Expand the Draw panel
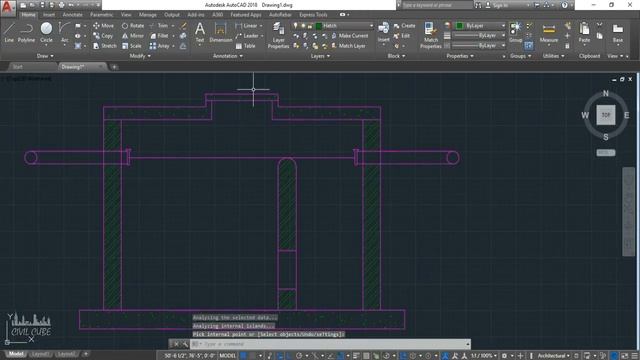Screen dimensions: 640x360 tap(45, 56)
